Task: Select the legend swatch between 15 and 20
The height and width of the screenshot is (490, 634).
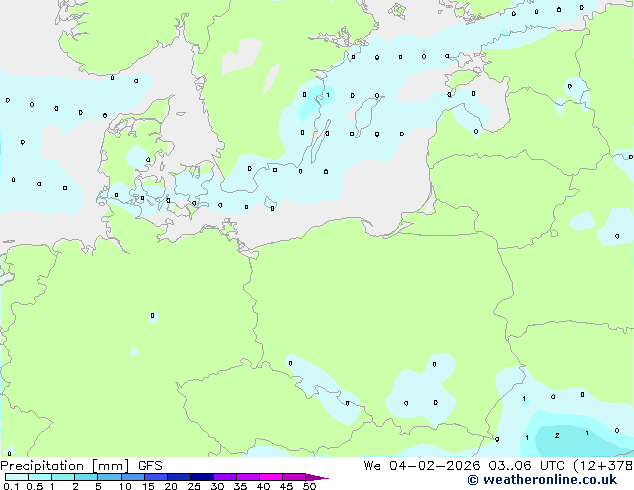Action: pyautogui.click(x=156, y=477)
